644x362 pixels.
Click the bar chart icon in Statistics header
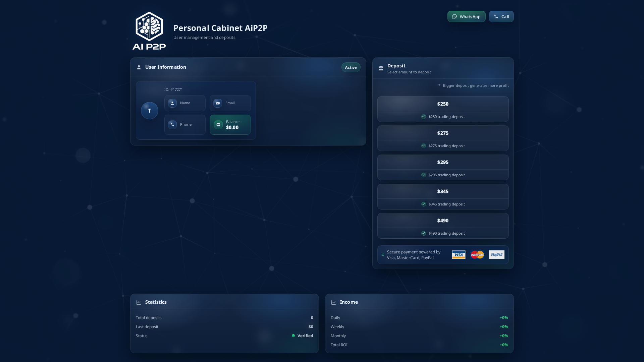(139, 302)
